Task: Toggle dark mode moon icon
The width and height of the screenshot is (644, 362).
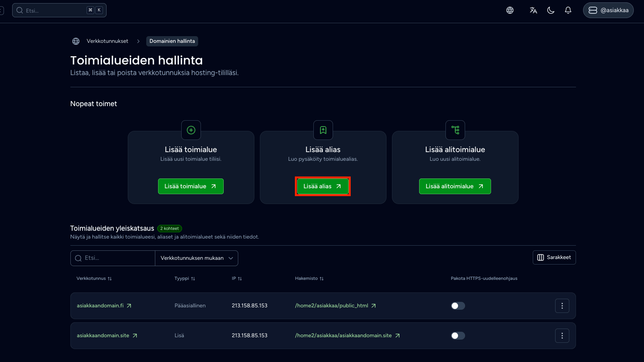Action: tap(551, 10)
